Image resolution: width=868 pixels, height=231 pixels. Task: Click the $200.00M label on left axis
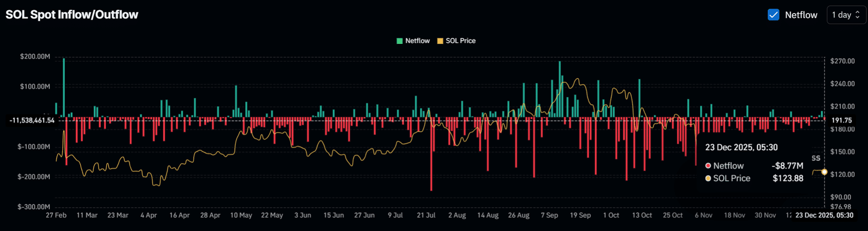tap(35, 56)
